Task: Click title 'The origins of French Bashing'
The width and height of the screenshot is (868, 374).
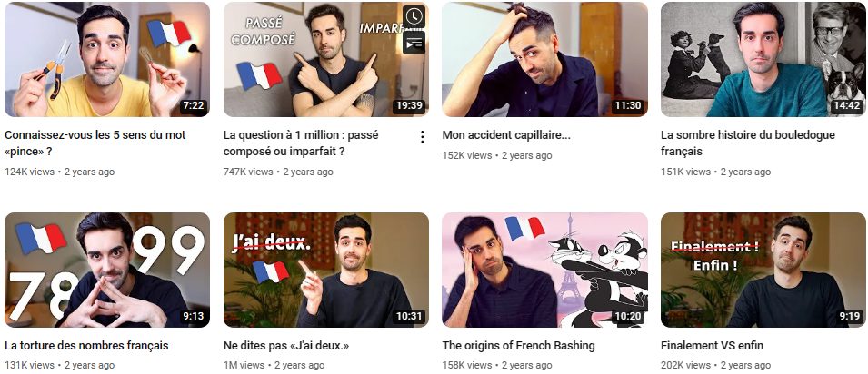Action: point(518,346)
